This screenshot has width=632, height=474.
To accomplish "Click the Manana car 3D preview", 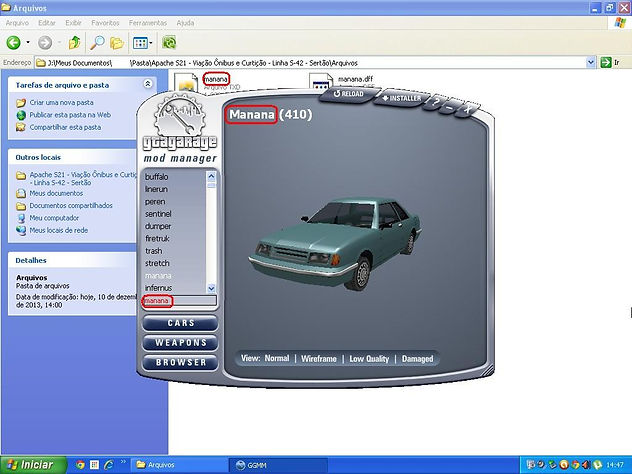I will (335, 243).
